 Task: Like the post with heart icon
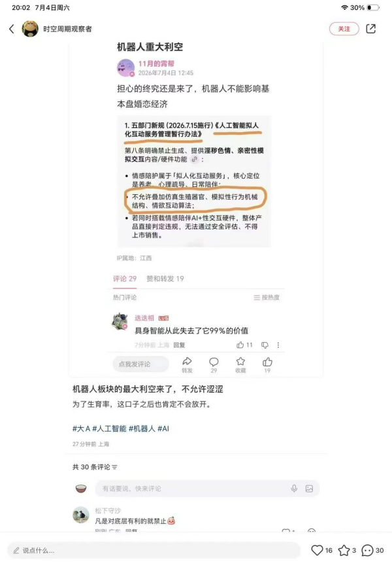click(317, 550)
